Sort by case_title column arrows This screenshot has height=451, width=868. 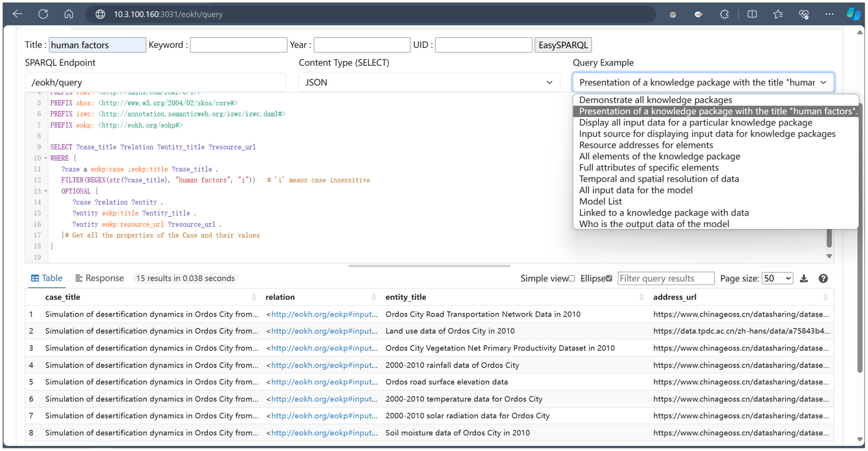point(254,297)
